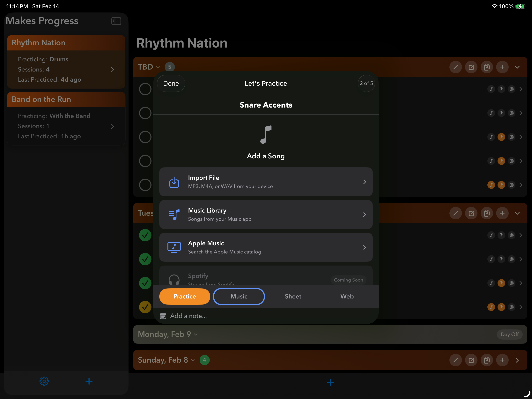
Task: Open settings gear in sidebar
Action: point(44,381)
